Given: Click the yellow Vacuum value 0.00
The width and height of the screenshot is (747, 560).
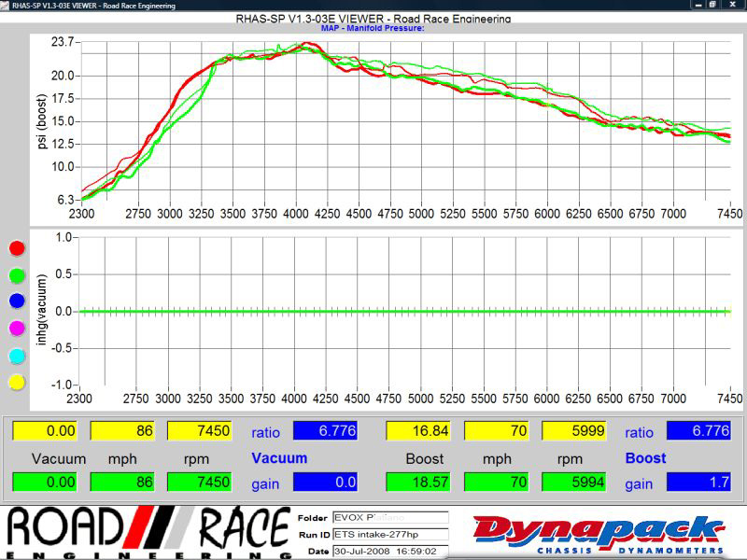Looking at the screenshot, I should click(44, 431).
